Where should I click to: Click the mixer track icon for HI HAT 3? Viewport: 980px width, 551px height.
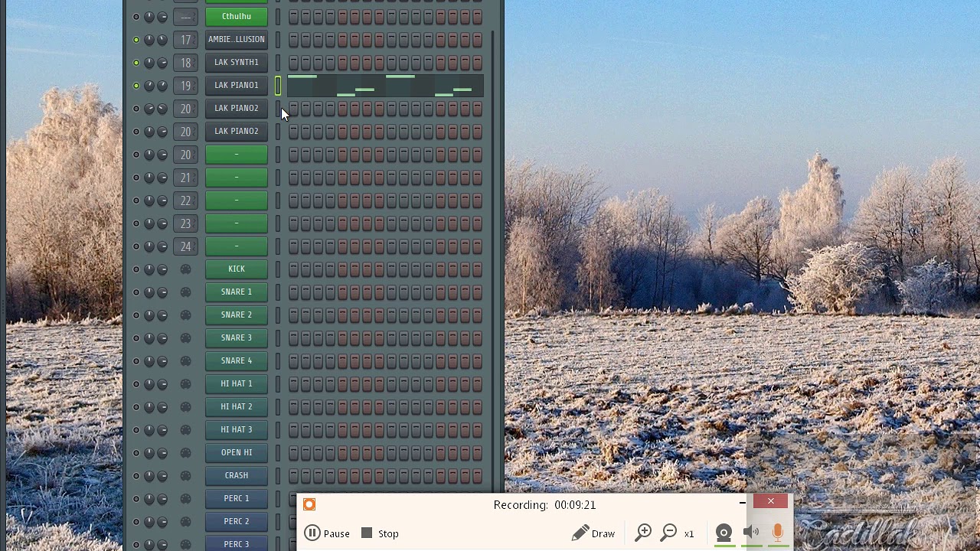pyautogui.click(x=185, y=430)
